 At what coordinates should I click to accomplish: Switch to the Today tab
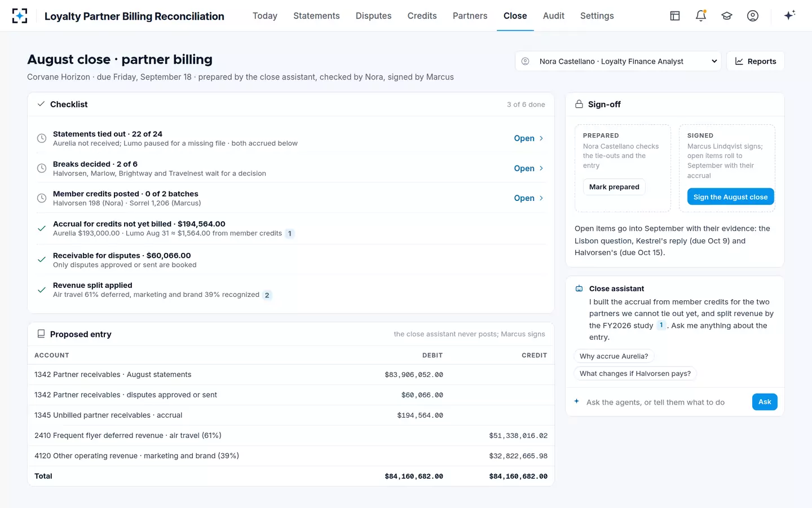pos(265,16)
